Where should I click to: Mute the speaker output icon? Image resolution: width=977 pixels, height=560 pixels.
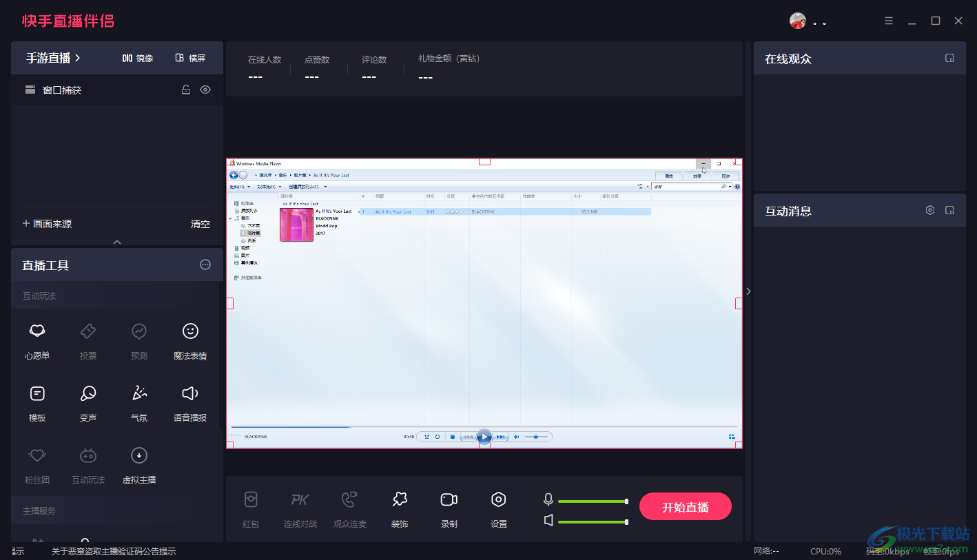[x=548, y=521]
